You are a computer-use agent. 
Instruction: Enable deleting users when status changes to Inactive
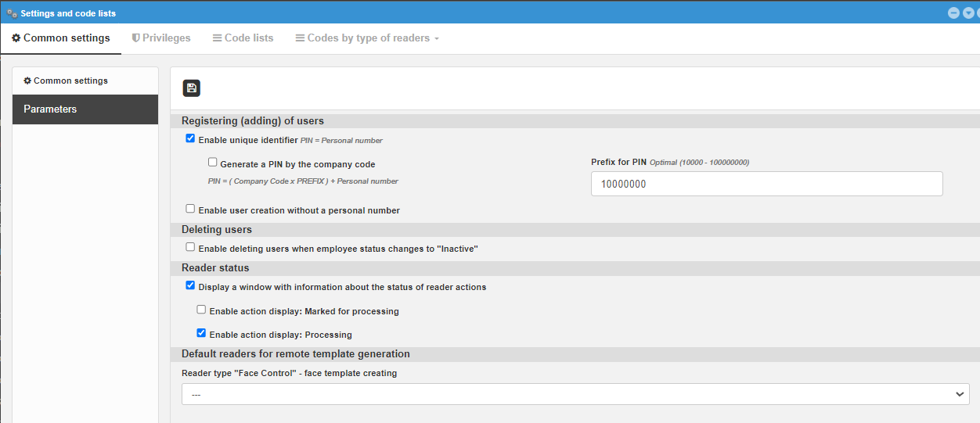click(x=190, y=247)
